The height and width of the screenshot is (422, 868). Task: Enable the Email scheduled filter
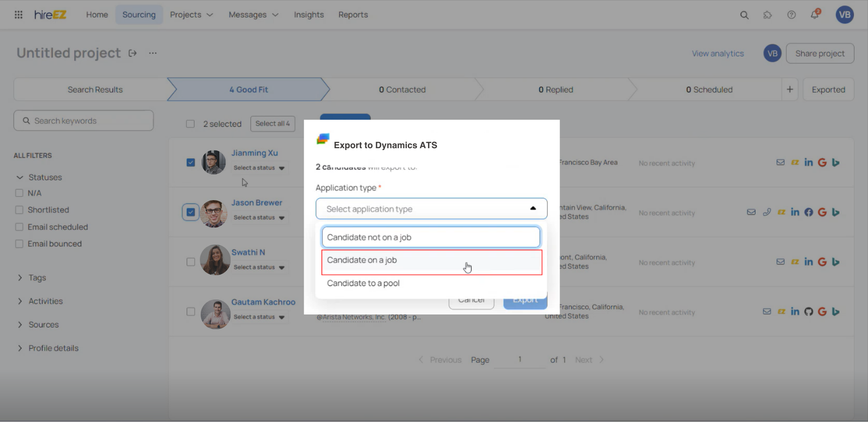(x=19, y=227)
